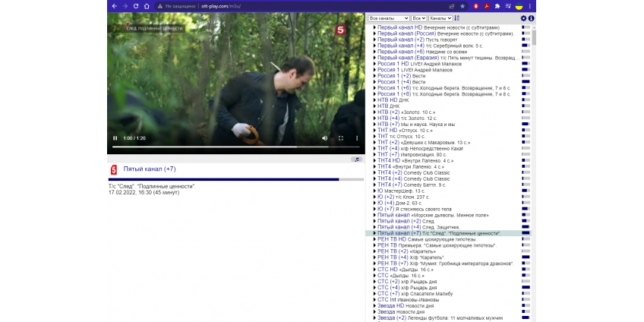Expand the Россия 1 HD row arrow
The width and height of the screenshot is (644, 322).
[x=374, y=64]
